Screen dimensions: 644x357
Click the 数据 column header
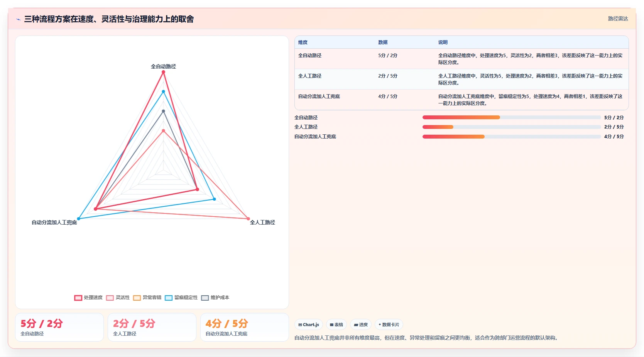[383, 42]
